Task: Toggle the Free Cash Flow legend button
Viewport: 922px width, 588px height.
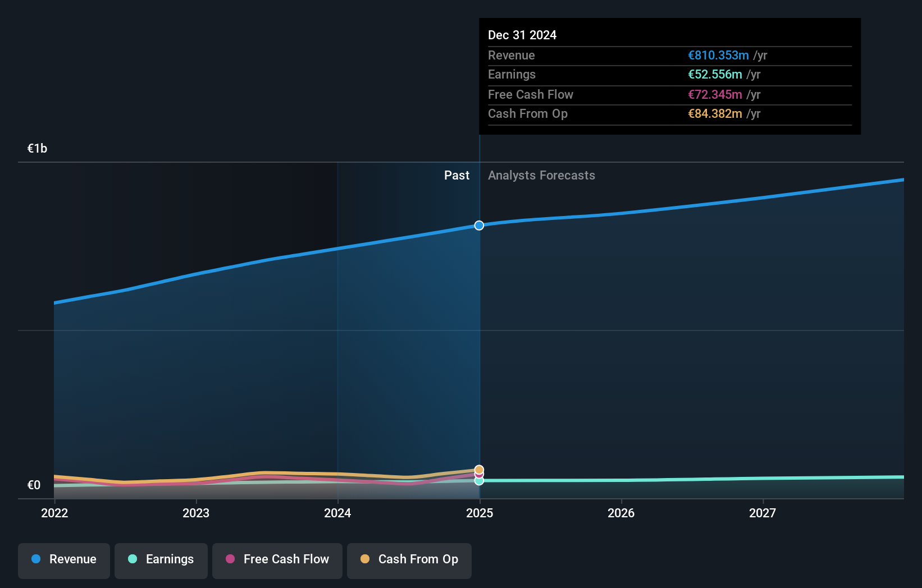Action: click(277, 560)
